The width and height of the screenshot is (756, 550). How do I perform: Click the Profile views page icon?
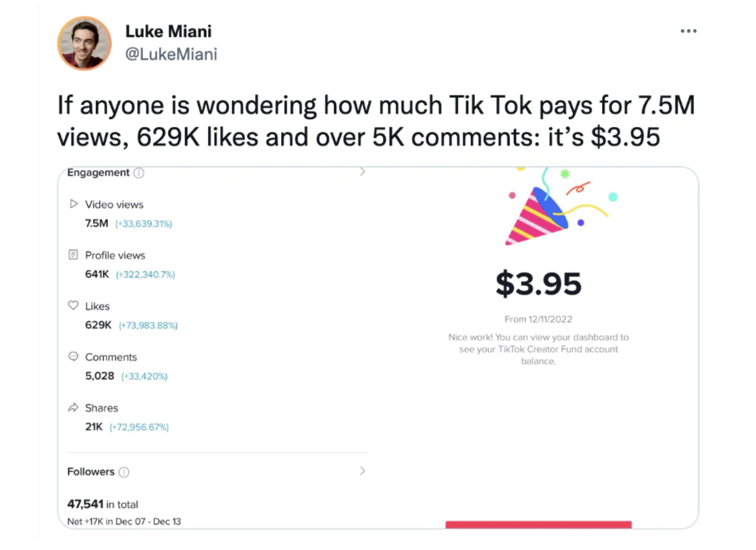73,255
